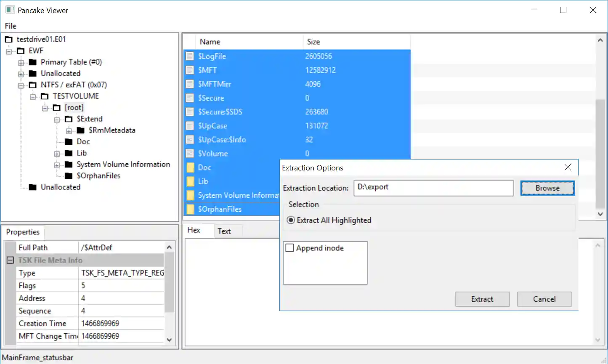Collapse the NTFS / exFAT (0x07) node
This screenshot has width=608, height=364.
(21, 85)
